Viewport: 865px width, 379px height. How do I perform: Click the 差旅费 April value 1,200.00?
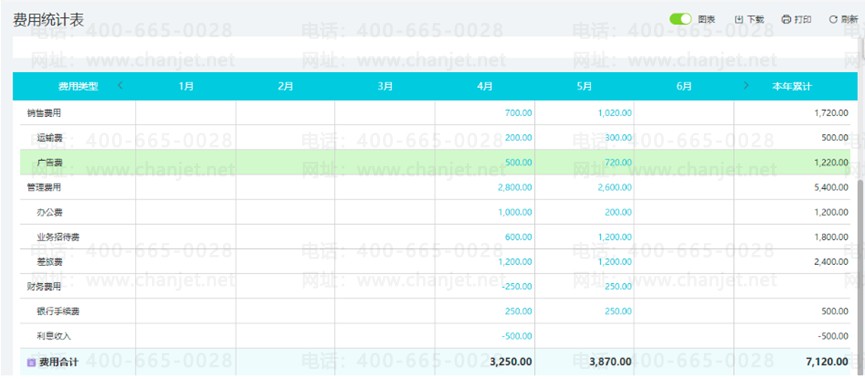pos(515,262)
